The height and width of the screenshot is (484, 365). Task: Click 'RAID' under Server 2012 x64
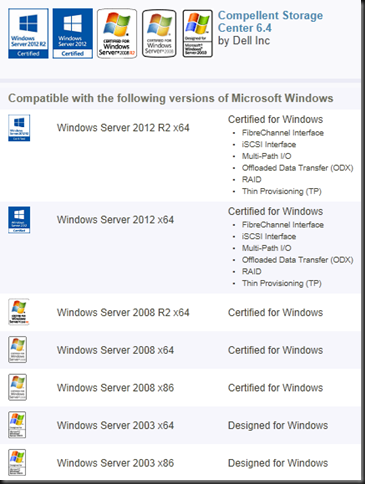[x=252, y=271]
